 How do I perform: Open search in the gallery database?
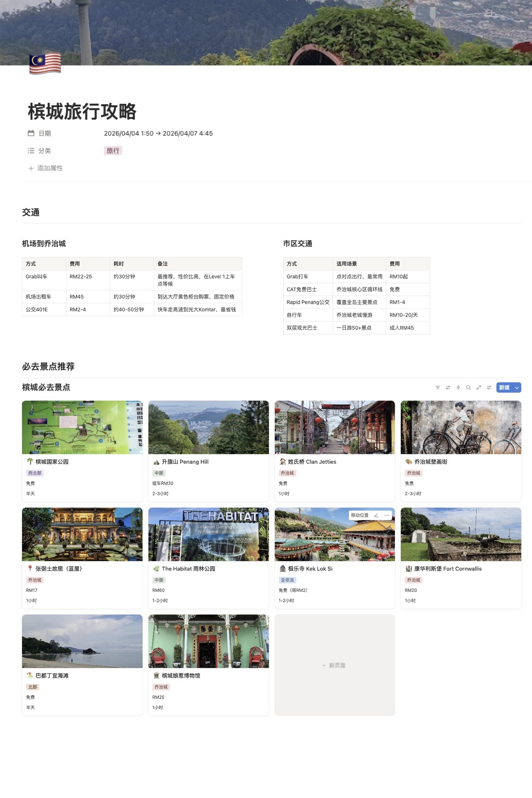tap(468, 387)
